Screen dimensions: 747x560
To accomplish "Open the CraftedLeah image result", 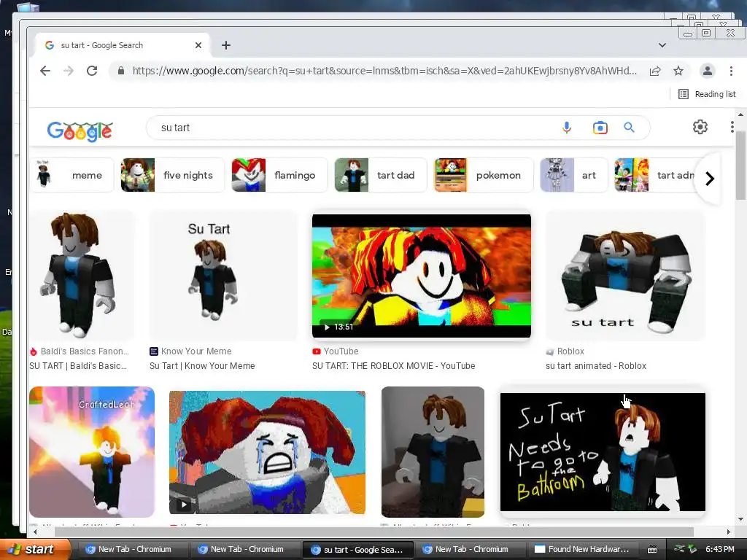I will [x=92, y=452].
